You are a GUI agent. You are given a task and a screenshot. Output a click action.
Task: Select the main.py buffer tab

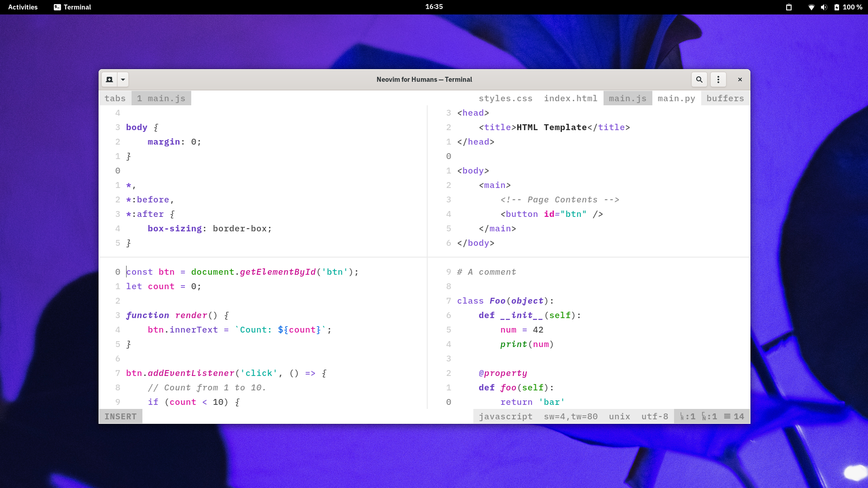click(676, 99)
